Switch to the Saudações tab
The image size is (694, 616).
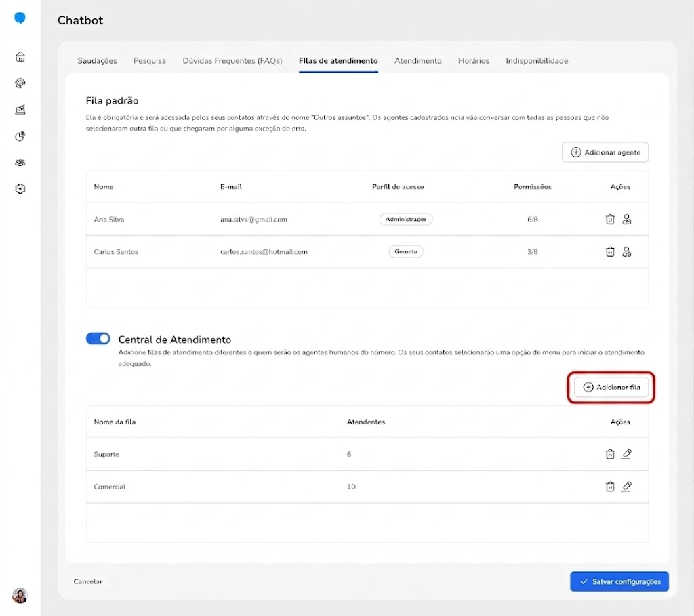point(98,60)
